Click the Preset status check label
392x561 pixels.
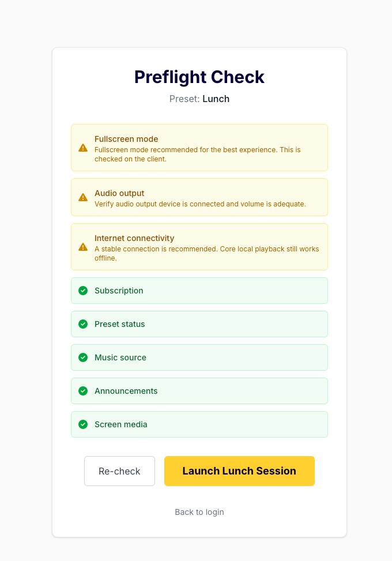[119, 324]
